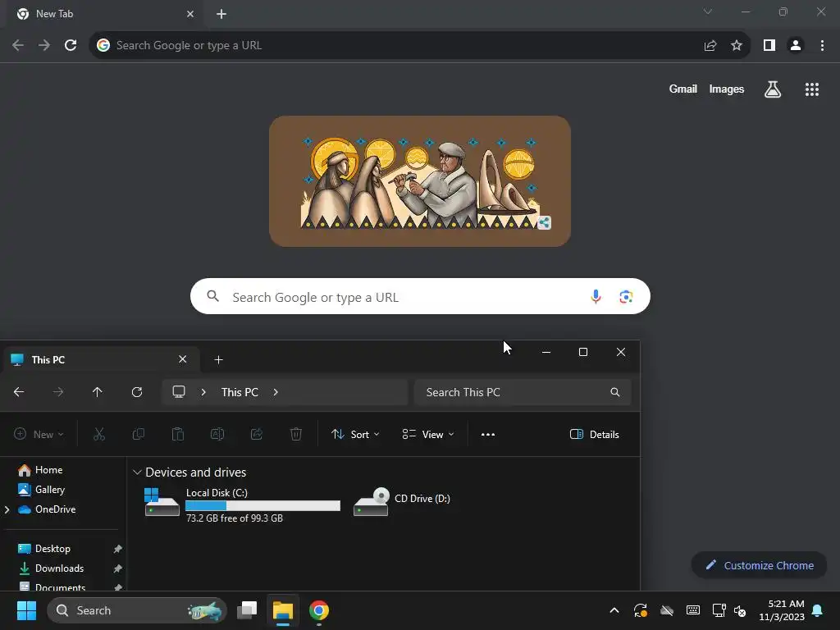Open Chrome profile avatar

[x=796, y=46]
